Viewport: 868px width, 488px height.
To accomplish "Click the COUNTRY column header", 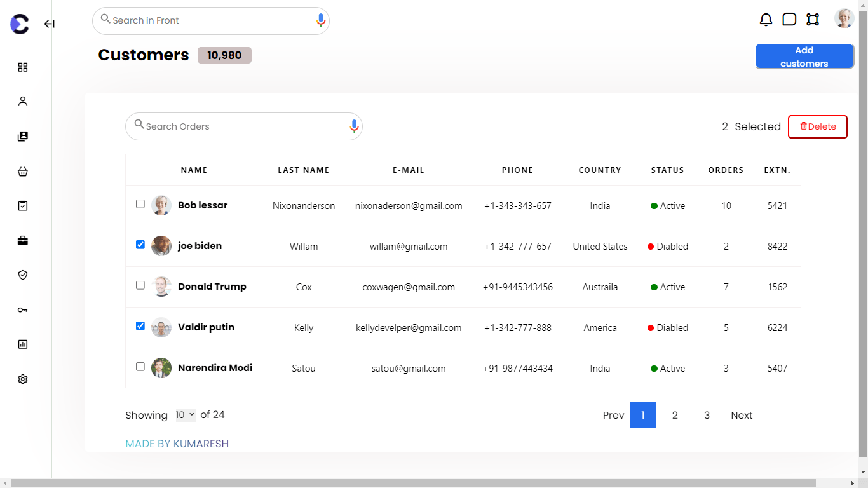I will point(600,170).
